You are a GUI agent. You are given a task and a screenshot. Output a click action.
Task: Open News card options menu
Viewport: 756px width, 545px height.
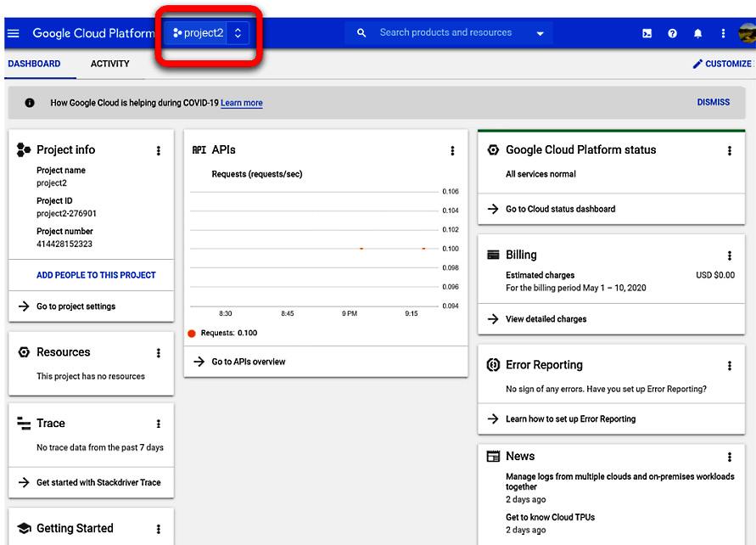point(730,457)
